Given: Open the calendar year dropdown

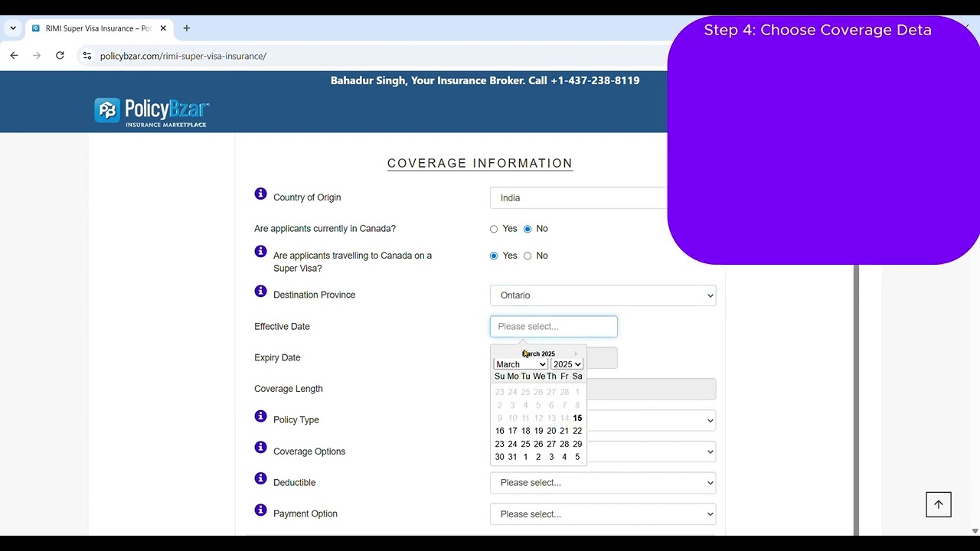Looking at the screenshot, I should tap(567, 364).
